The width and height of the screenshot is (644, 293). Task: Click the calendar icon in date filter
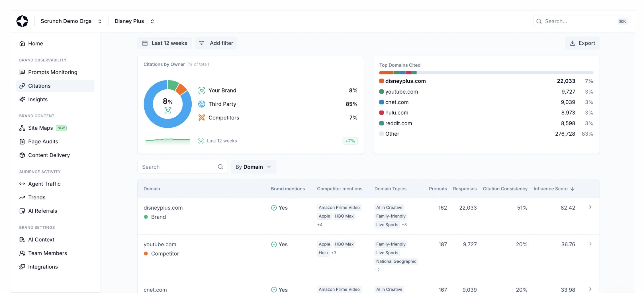pos(145,43)
